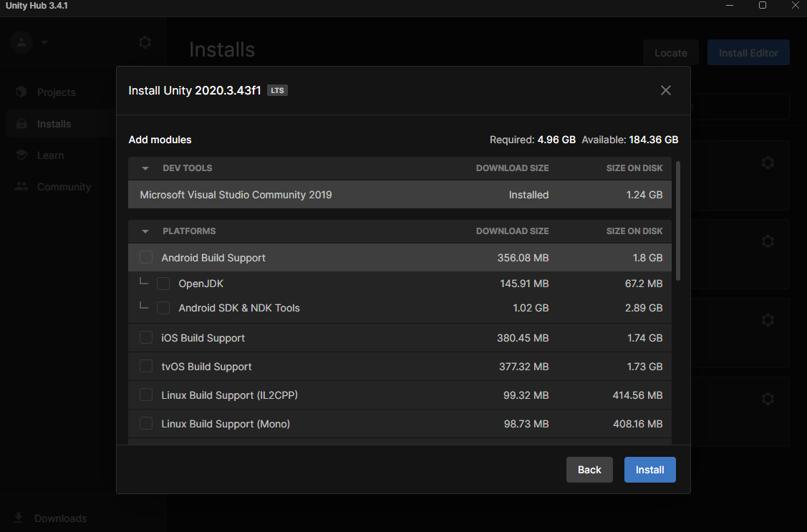807x532 pixels.
Task: Click the Install Editor button
Action: point(748,52)
